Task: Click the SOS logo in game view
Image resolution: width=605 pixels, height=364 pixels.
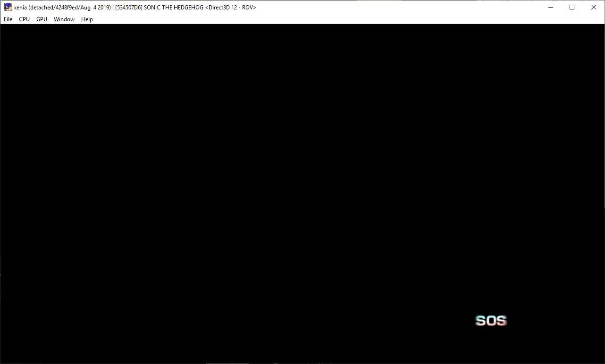Action: 491,321
